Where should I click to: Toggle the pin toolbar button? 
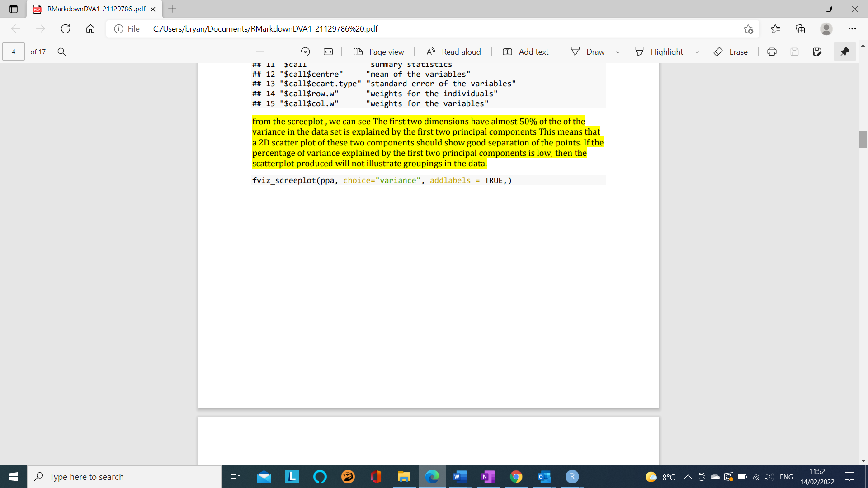pos(844,52)
